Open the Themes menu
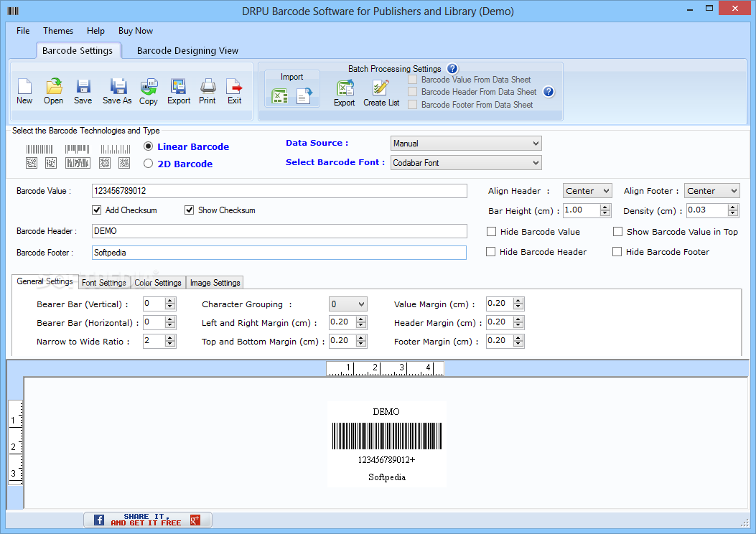 (58, 31)
